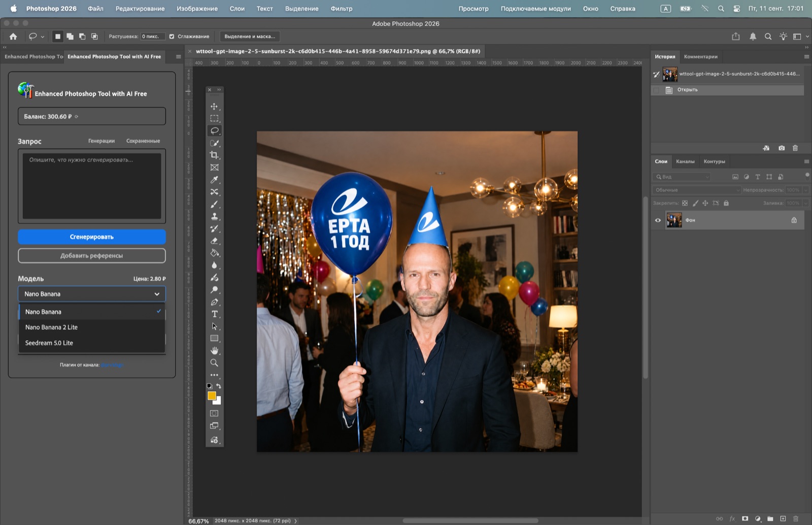812x525 pixels.
Task: Open the Сохраненные link
Action: [x=143, y=141]
